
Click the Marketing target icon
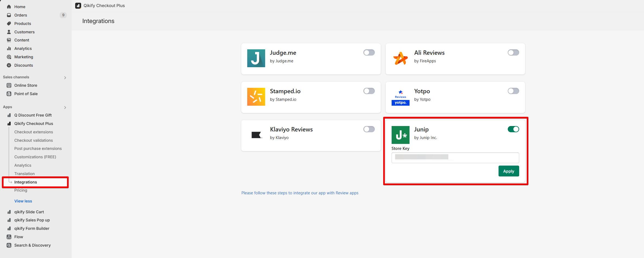pos(9,57)
